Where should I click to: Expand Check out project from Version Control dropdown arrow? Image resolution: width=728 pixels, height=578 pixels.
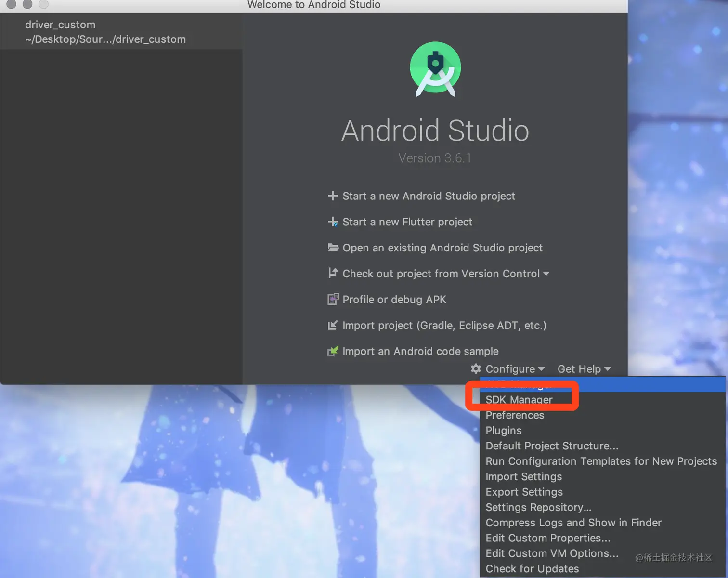546,274
